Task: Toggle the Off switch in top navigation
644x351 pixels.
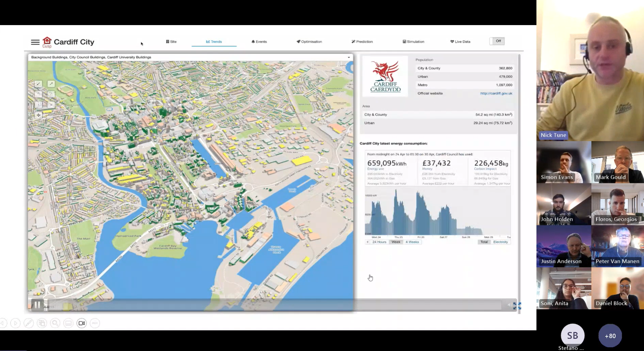Action: pyautogui.click(x=497, y=41)
